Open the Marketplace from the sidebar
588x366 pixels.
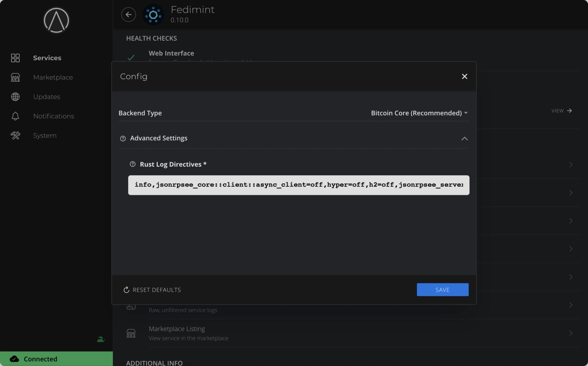(x=53, y=77)
